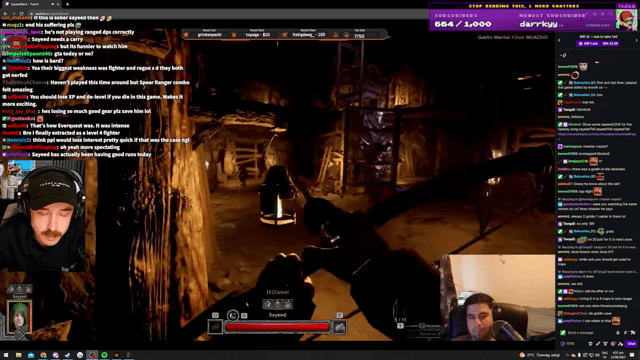This screenshot has width=640, height=360.
Task: Open the chat trophy rewards icon
Action: point(606,344)
